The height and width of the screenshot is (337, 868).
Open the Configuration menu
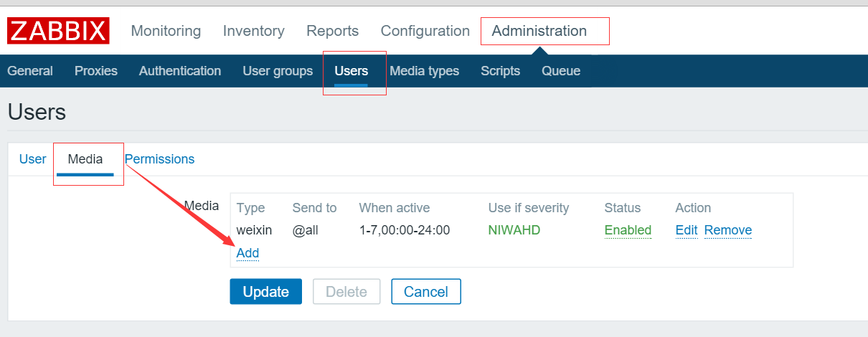(x=425, y=31)
